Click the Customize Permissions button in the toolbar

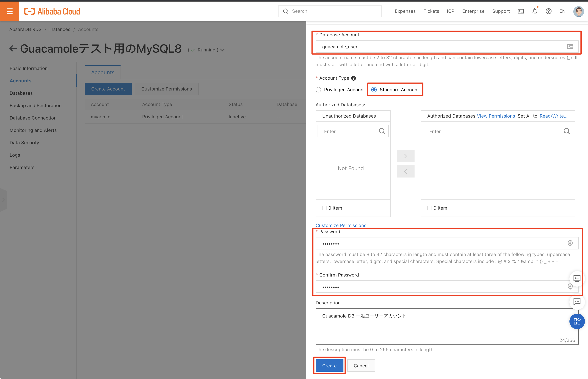pos(167,89)
